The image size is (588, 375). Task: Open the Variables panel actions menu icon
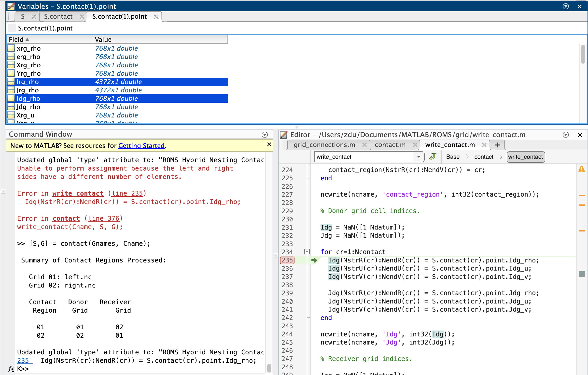click(x=566, y=6)
